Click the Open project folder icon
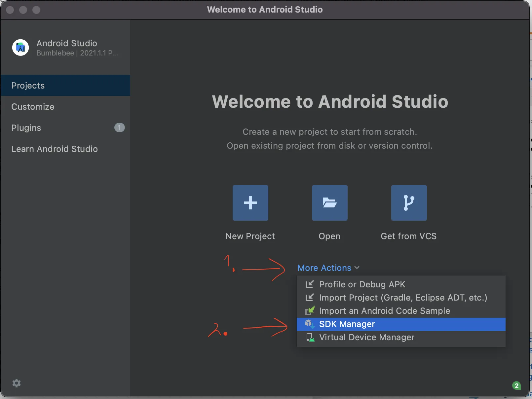 (329, 203)
